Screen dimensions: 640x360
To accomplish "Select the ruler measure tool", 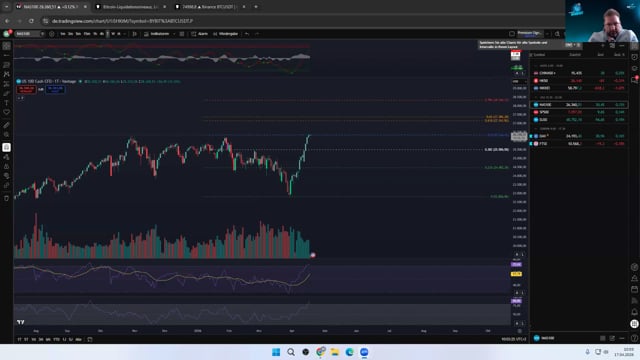I will 7,125.
